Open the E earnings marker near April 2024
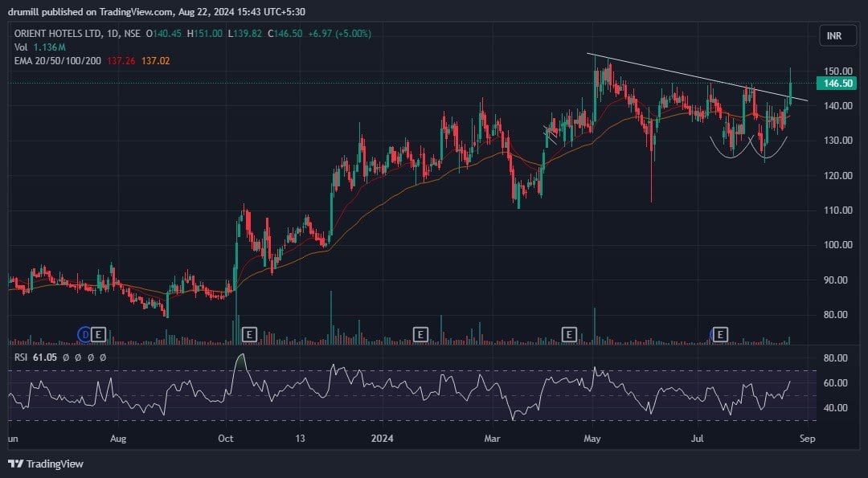Viewport: 868px width, 478px height. 569,333
